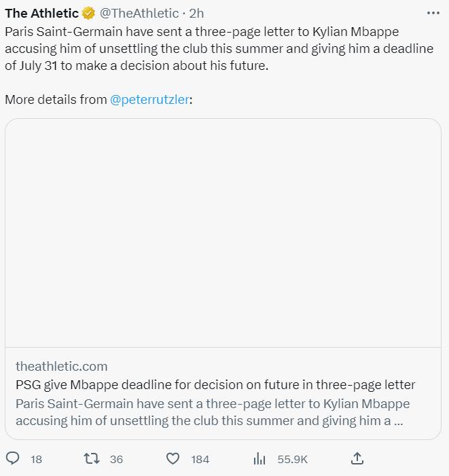449x476 pixels.
Task: Open tweet analytics via bar chart icon
Action: (x=259, y=458)
